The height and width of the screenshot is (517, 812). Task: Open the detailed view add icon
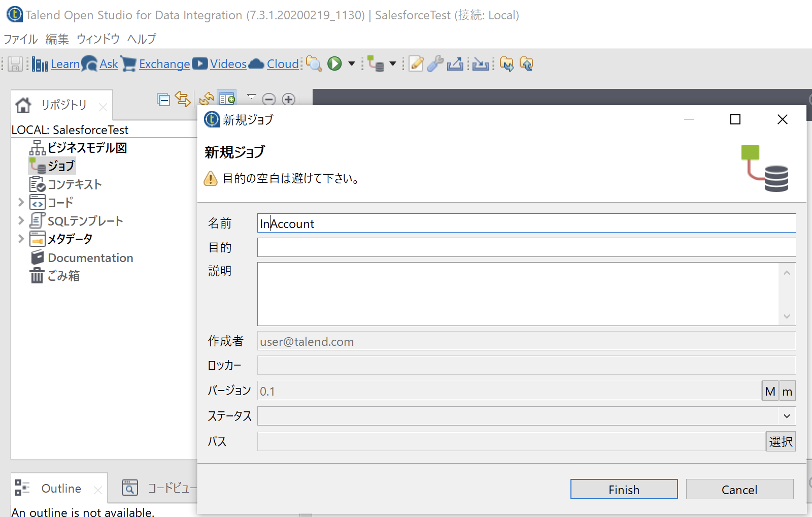(226, 99)
